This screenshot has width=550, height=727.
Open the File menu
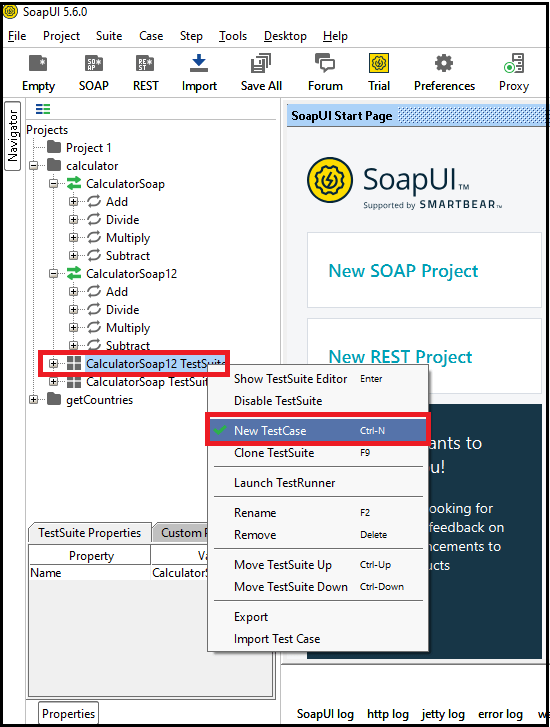(17, 36)
